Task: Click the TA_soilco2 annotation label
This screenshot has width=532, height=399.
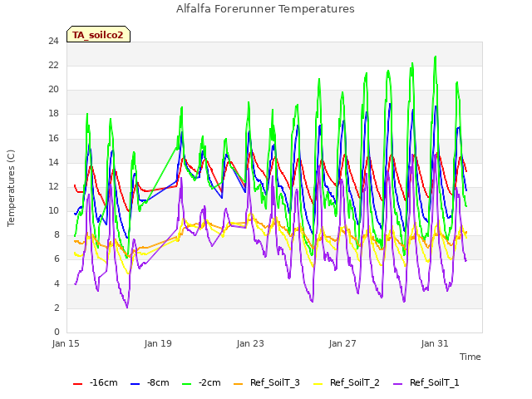Action: click(x=98, y=34)
